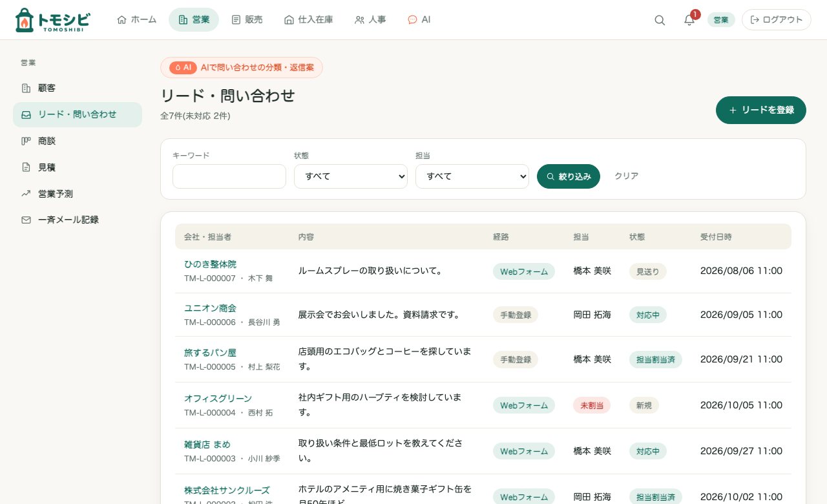Click the 販売 receipt icon
Screen dimensions: 827x504
click(236, 20)
